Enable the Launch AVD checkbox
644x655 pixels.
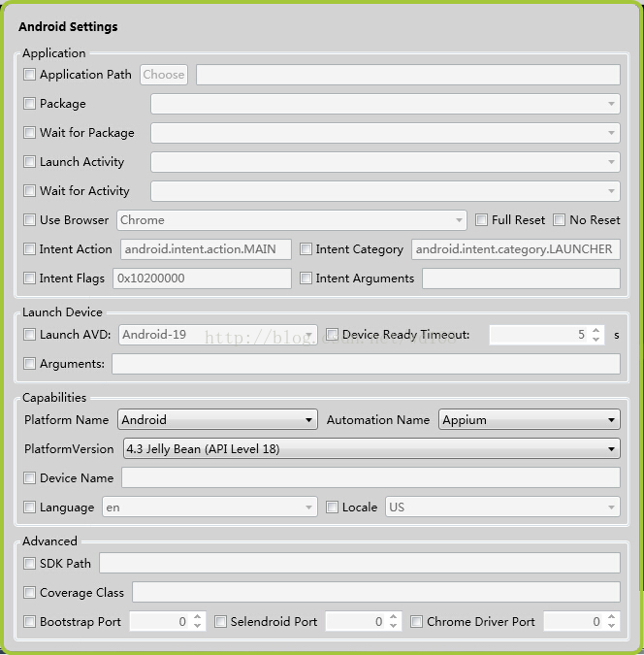click(x=29, y=334)
